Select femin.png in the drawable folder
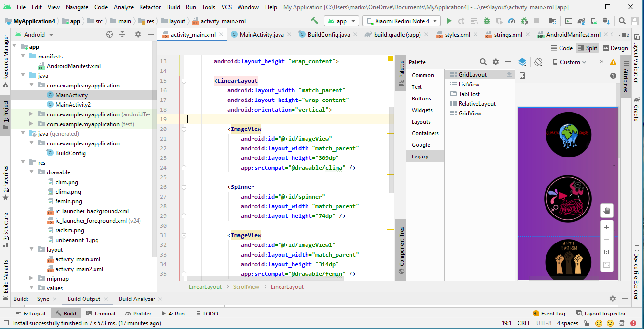 point(69,201)
